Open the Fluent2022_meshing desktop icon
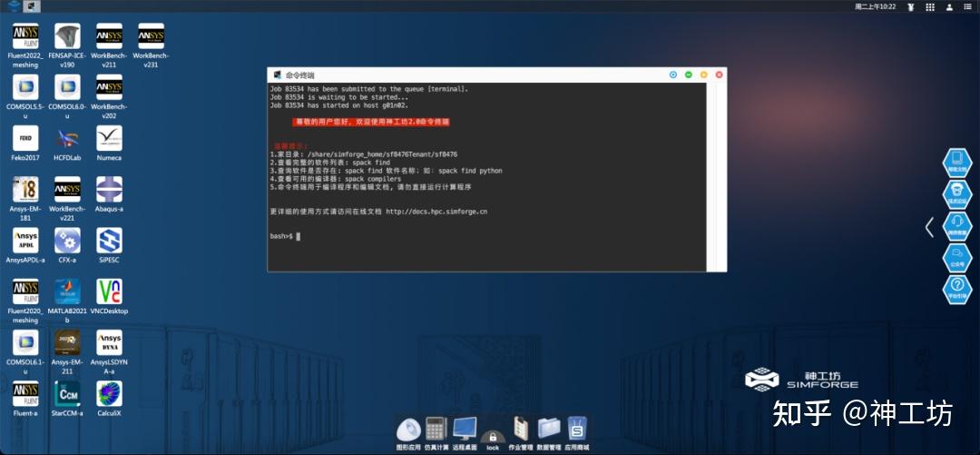 pyautogui.click(x=25, y=36)
